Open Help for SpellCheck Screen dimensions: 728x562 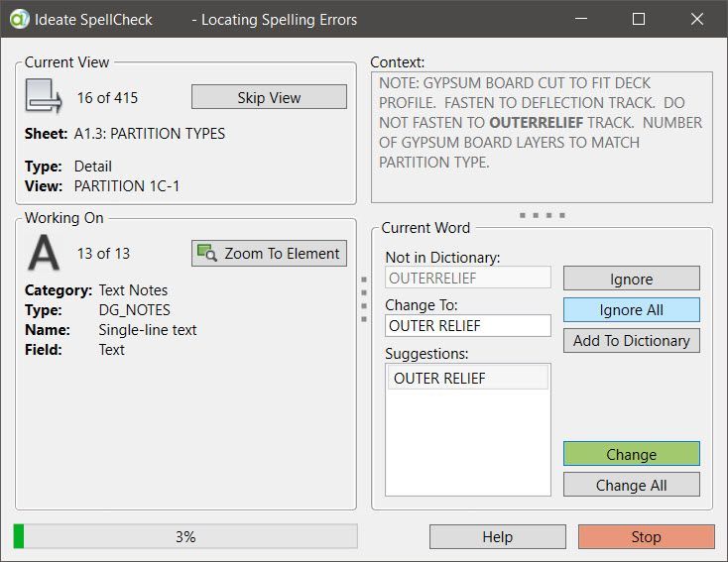coord(498,537)
